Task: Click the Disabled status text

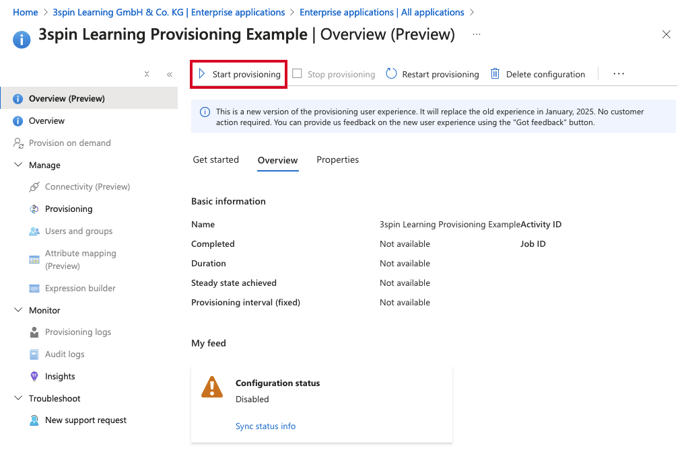Action: [x=252, y=399]
